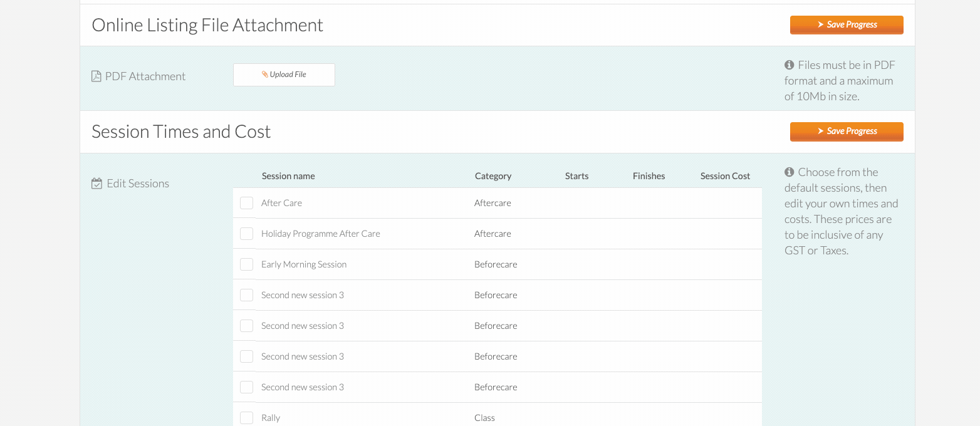980x426 pixels.
Task: Click the "Files must be in PDF" help text
Action: coord(840,81)
